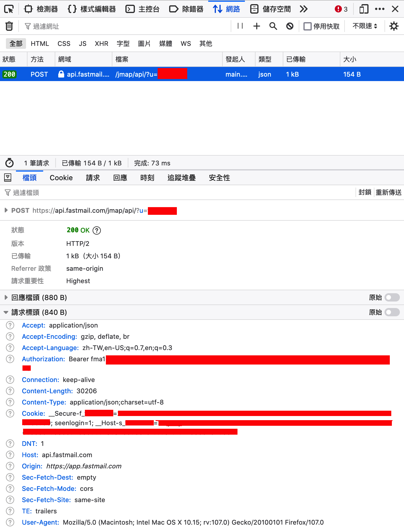Enable the 停用快取 checkbox
The image size is (404, 532).
tap(308, 26)
